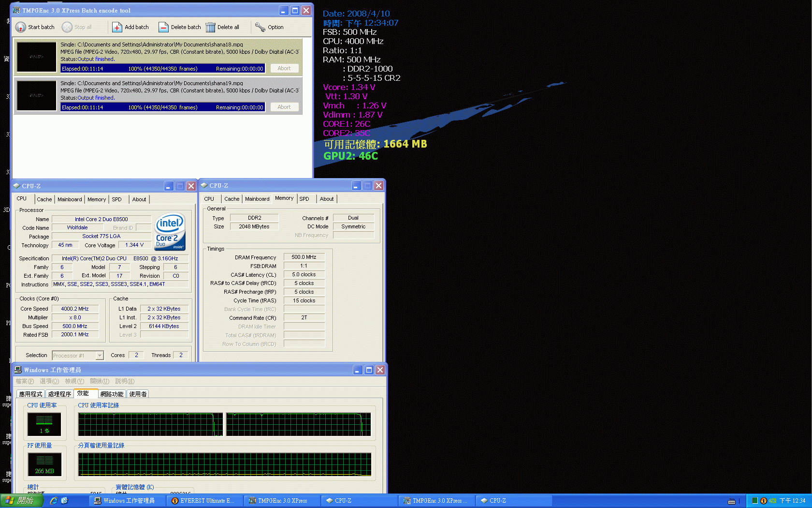Click the CPU usage 1% gauge
This screenshot has width=812, height=508.
tap(44, 424)
